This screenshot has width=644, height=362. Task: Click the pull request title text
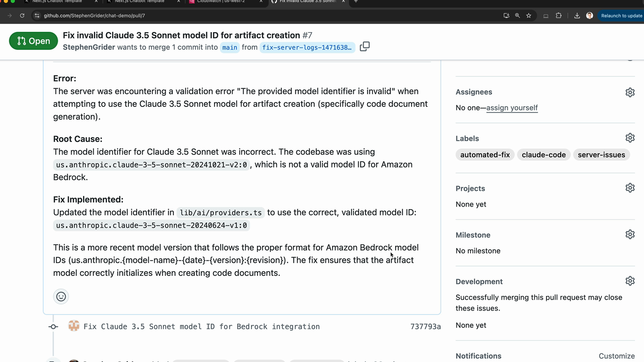pyautogui.click(x=181, y=35)
